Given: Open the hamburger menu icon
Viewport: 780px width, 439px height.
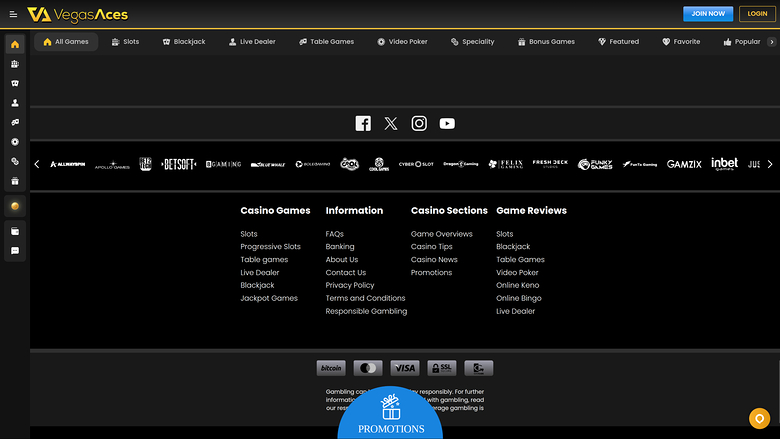Looking at the screenshot, I should (x=13, y=14).
